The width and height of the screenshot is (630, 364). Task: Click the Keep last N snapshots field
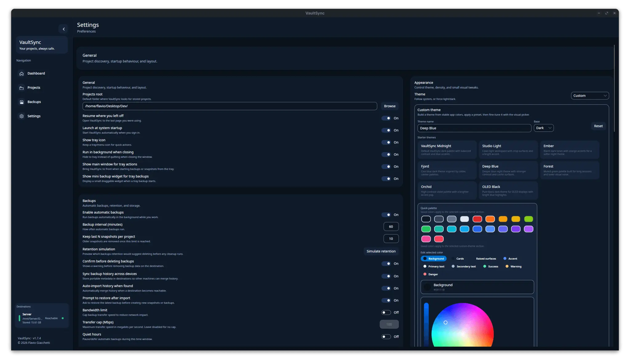pos(391,239)
